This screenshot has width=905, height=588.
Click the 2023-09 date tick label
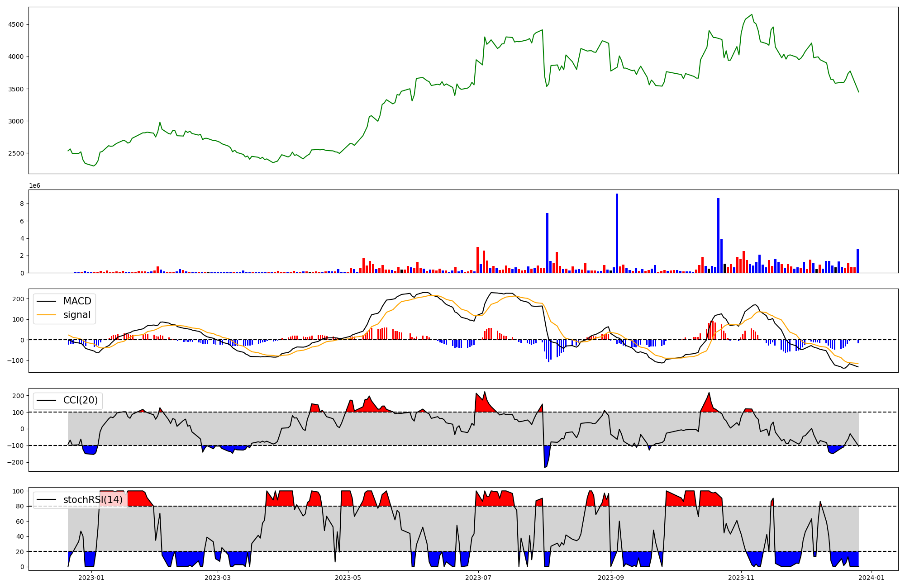click(x=611, y=578)
